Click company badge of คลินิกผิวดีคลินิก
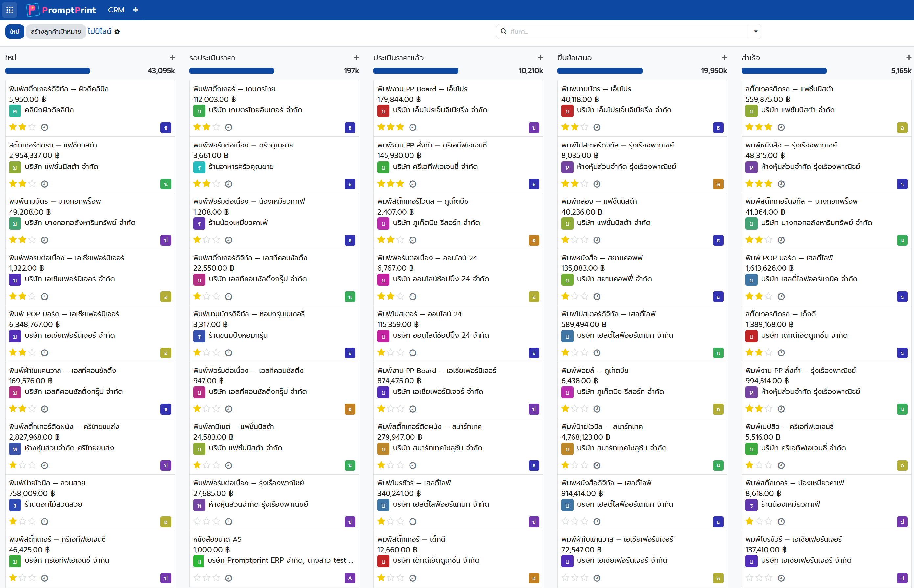 tap(15, 111)
